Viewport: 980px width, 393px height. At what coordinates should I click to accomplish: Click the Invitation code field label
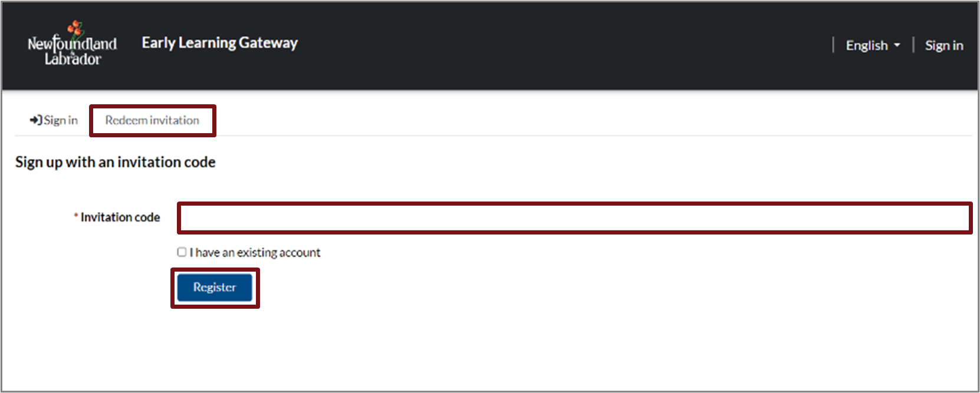pos(120,217)
